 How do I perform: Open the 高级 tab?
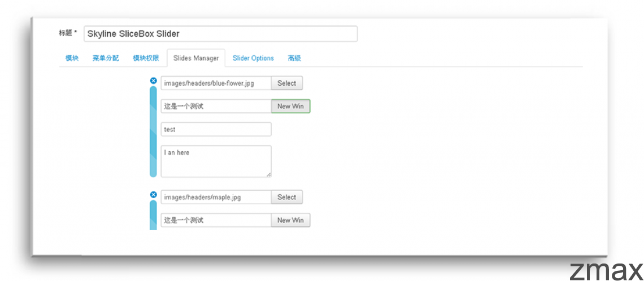point(294,58)
